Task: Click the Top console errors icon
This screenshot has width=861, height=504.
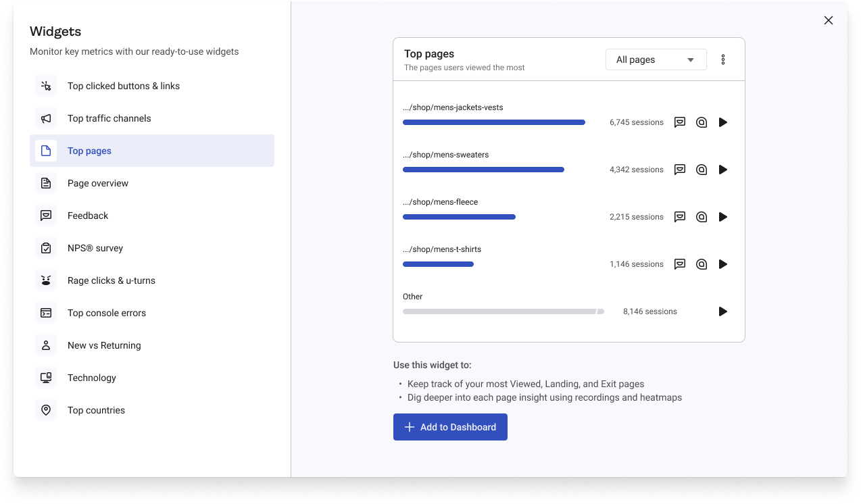Action: pos(46,313)
